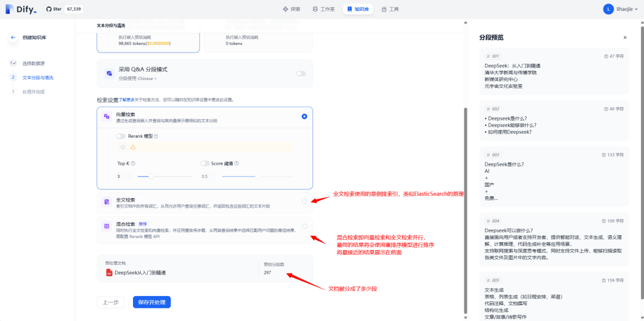Open the 分段使用 Chinese language dropdown
The image size is (644, 321).
(138, 78)
